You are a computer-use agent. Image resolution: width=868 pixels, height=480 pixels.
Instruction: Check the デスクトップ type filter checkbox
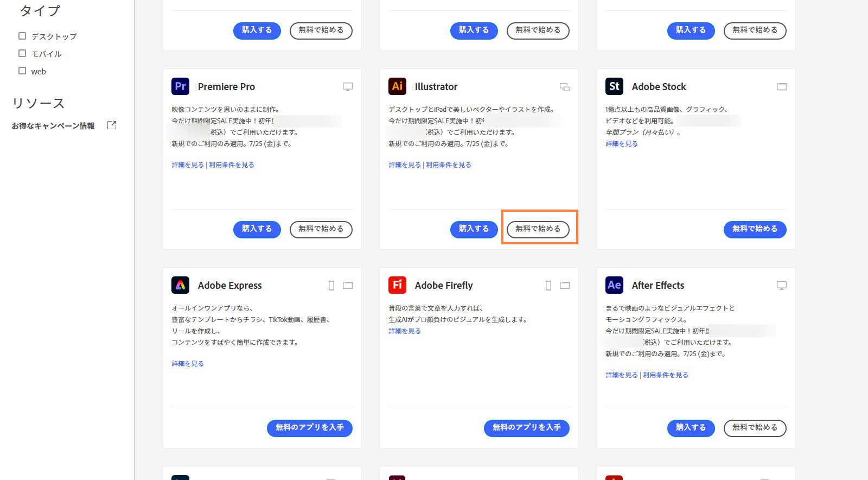coord(22,36)
